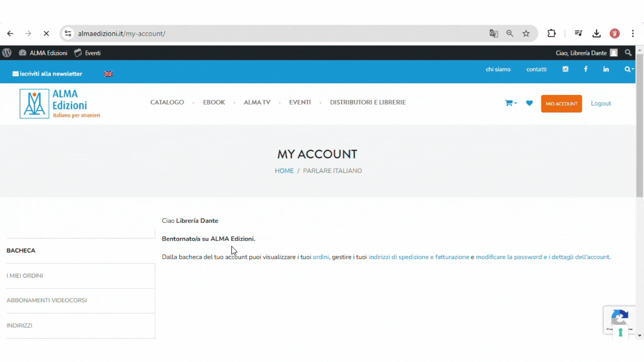Visit the LinkedIn page

[606, 69]
